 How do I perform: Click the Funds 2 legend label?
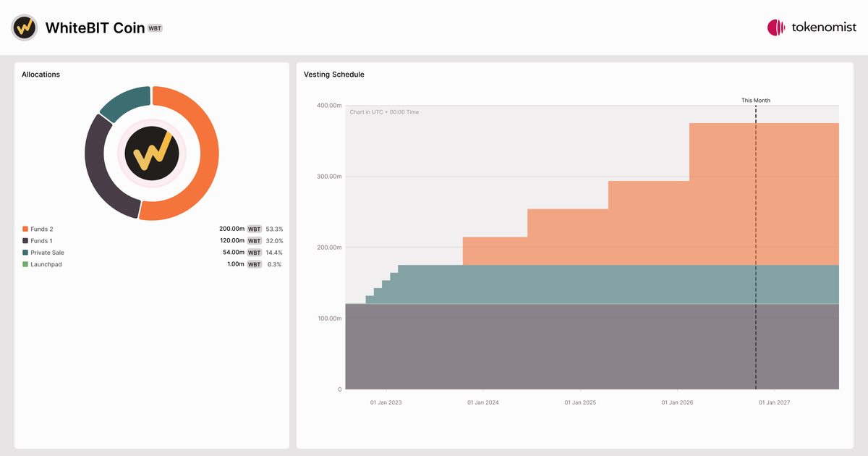click(42, 229)
